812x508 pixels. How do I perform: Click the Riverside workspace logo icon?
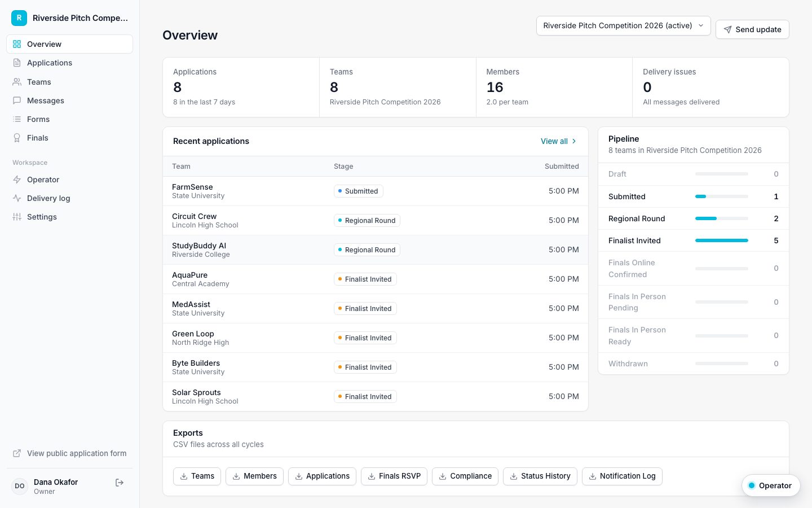coord(19,18)
